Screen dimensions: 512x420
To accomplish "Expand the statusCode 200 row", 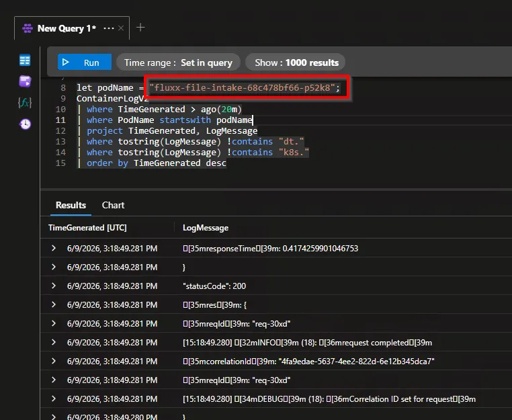I will point(54,286).
